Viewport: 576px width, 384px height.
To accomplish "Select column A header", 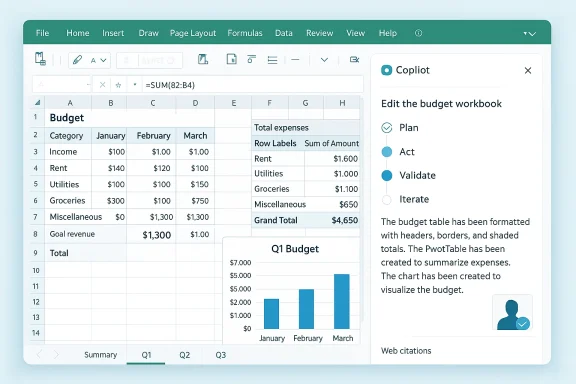I will 68,103.
